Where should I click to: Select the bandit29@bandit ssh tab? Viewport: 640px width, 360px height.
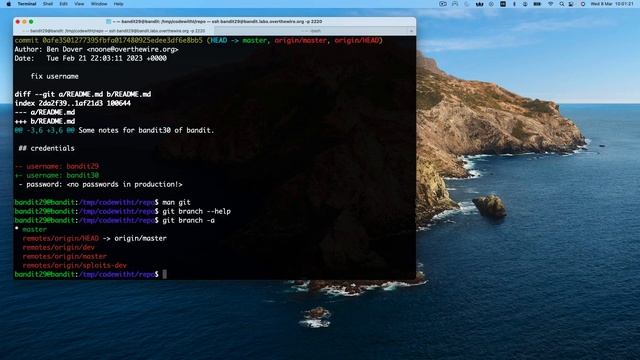coord(113,31)
